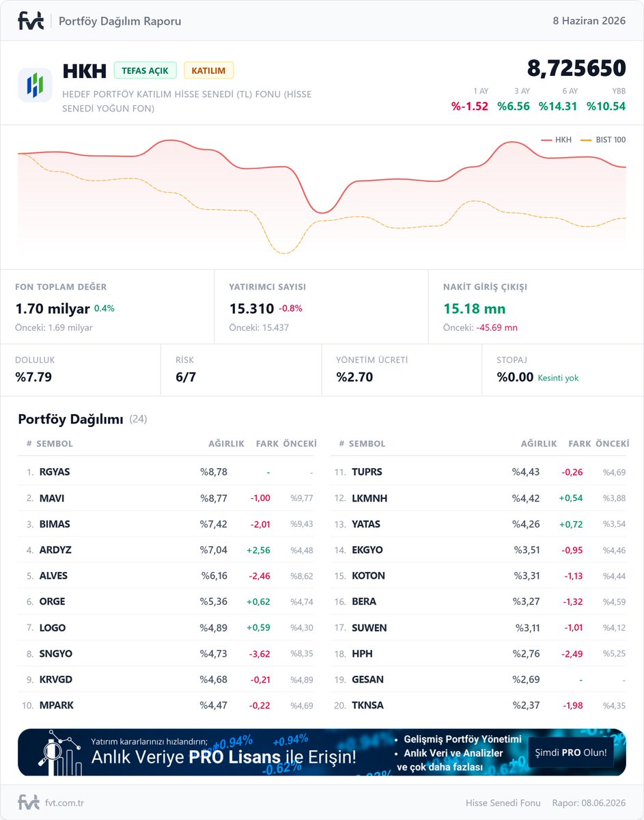
Task: Select the KRVGD row symbol
Action: (56, 680)
